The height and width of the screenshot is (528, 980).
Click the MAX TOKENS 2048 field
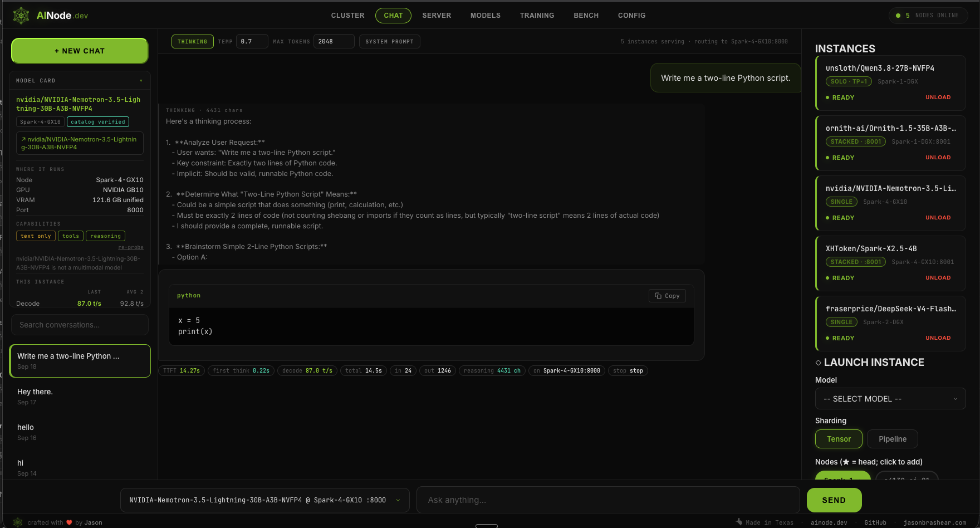[334, 42]
